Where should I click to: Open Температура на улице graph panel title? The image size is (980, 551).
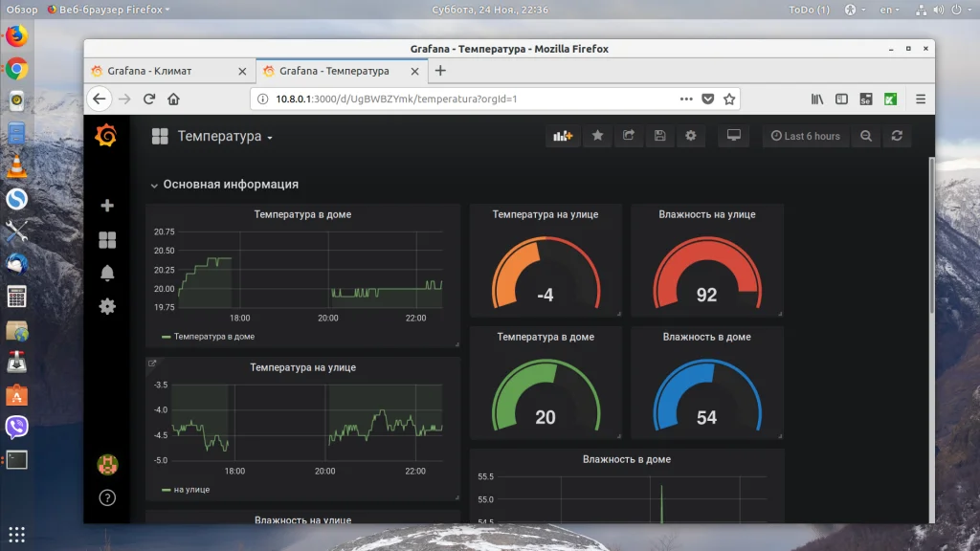tap(303, 367)
